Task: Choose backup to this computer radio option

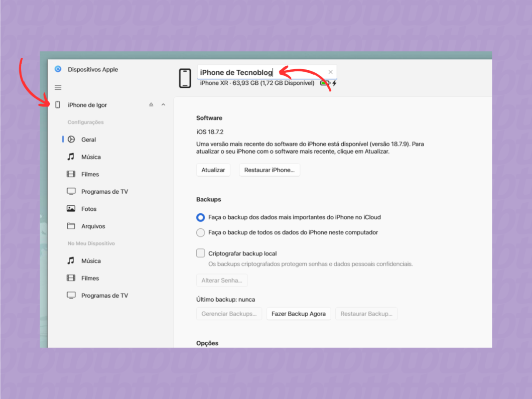Action: pos(201,232)
